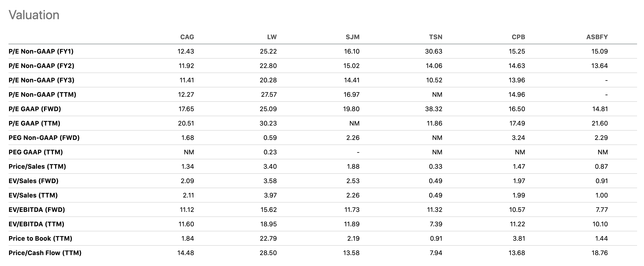Click the Valuation section heading
This screenshot has height=266, width=644.
34,15
